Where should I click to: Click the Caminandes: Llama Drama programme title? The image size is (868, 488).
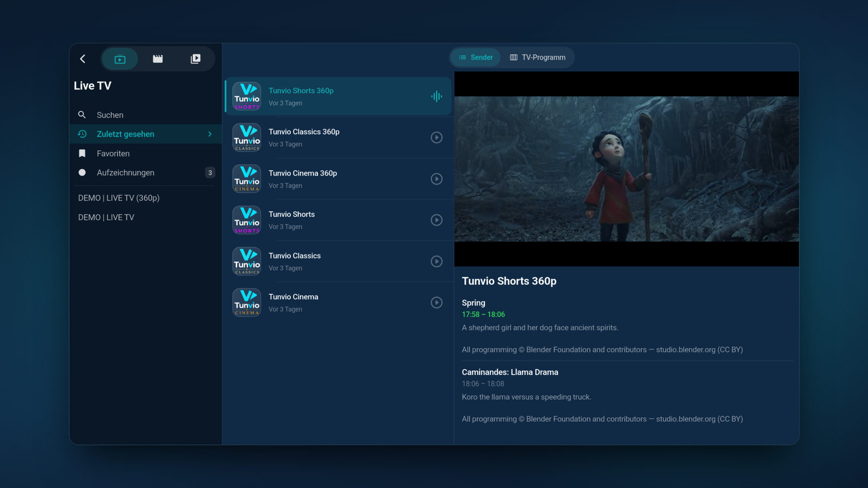point(510,372)
